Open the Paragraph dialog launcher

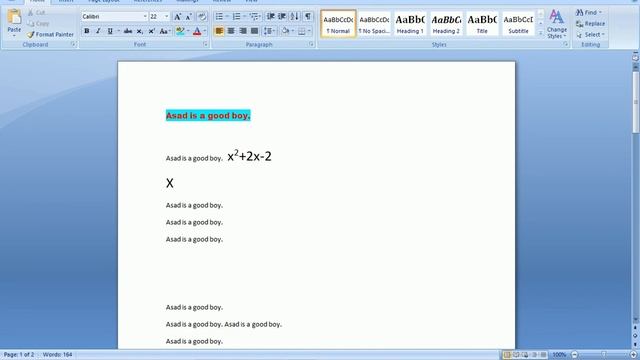[311, 44]
